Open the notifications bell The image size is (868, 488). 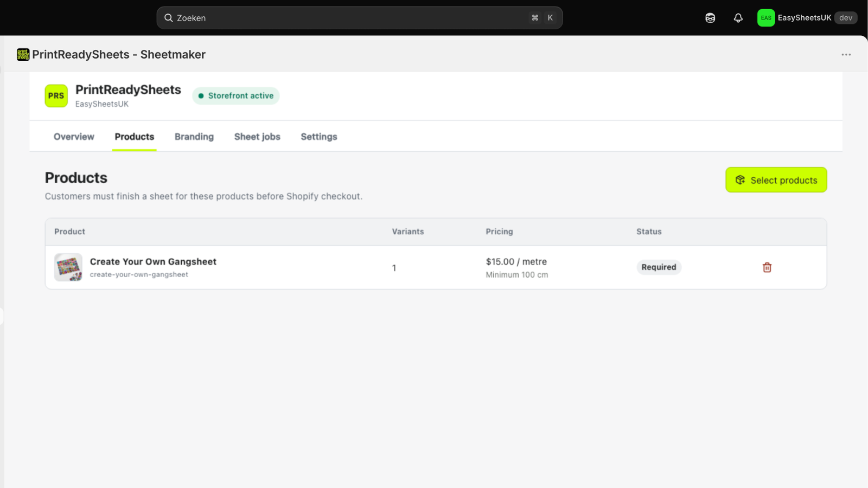[x=738, y=18]
